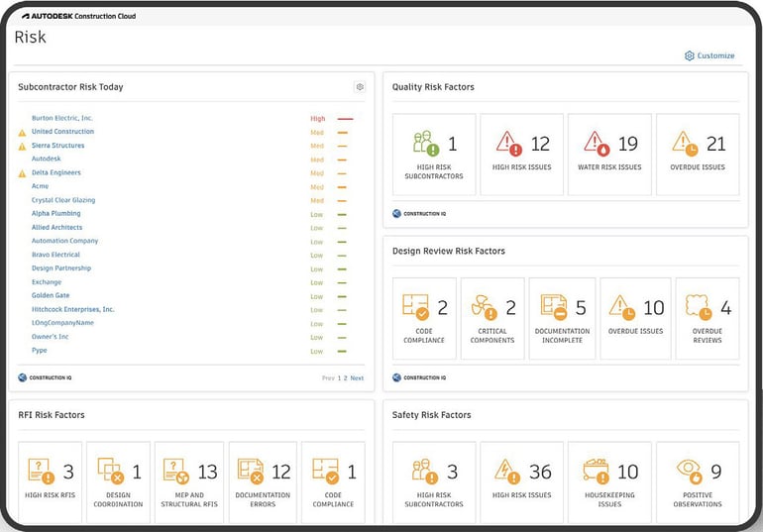Open Design Partnership link
Image resolution: width=763 pixels, height=532 pixels.
[x=61, y=267]
